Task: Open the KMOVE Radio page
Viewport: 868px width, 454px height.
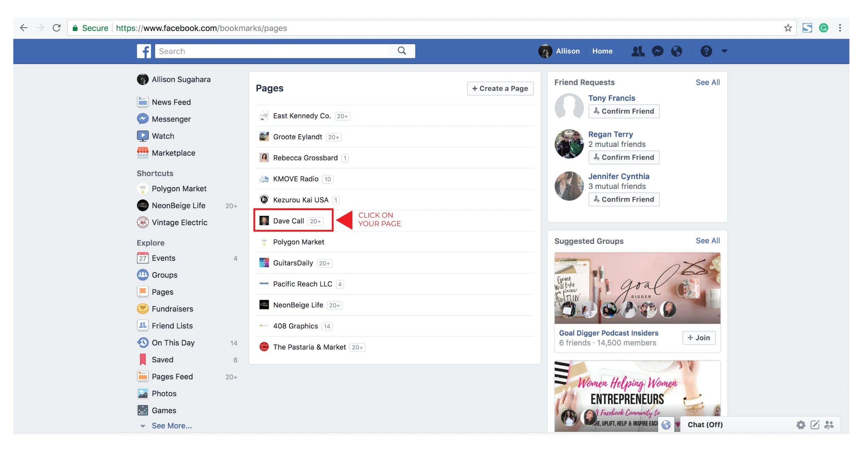Action: point(296,179)
